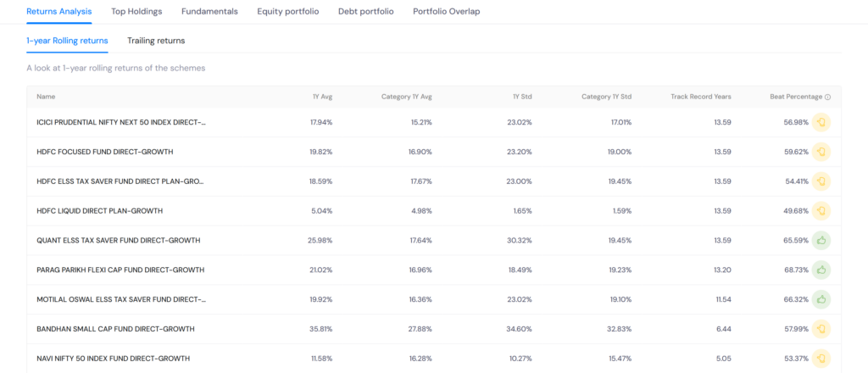Click Bandhan Small Cap Fund Direct-Growth name
This screenshot has width=868, height=373.
tap(115, 329)
